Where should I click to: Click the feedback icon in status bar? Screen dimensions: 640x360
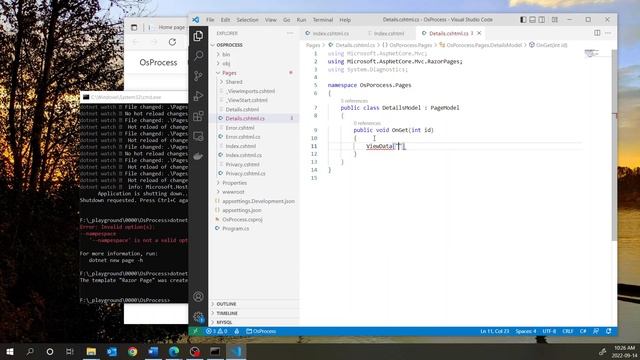point(596,331)
